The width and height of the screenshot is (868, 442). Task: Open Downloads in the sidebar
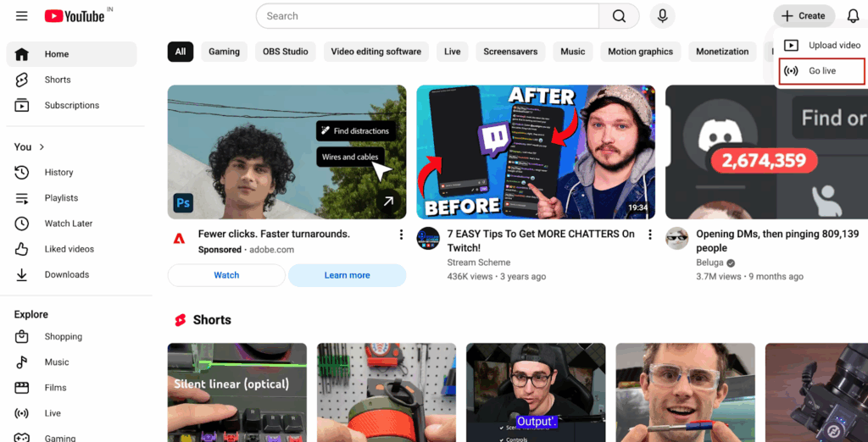click(66, 274)
